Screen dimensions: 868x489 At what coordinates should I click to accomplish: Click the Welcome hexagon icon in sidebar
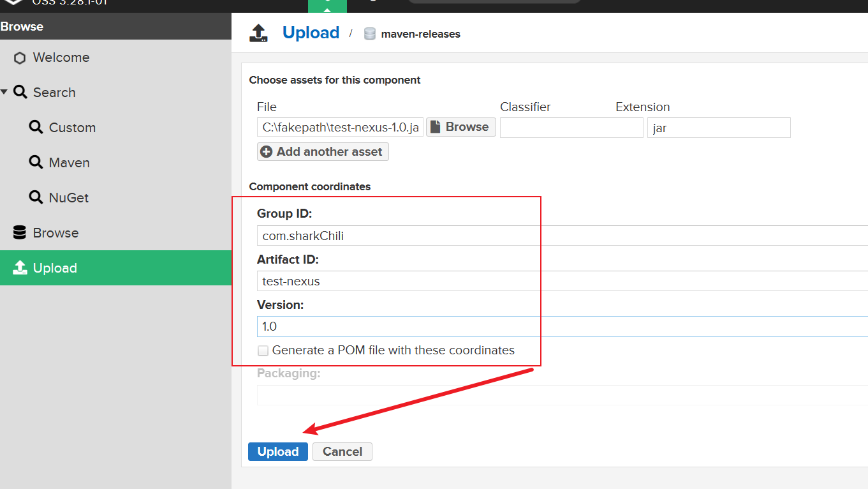tap(20, 58)
